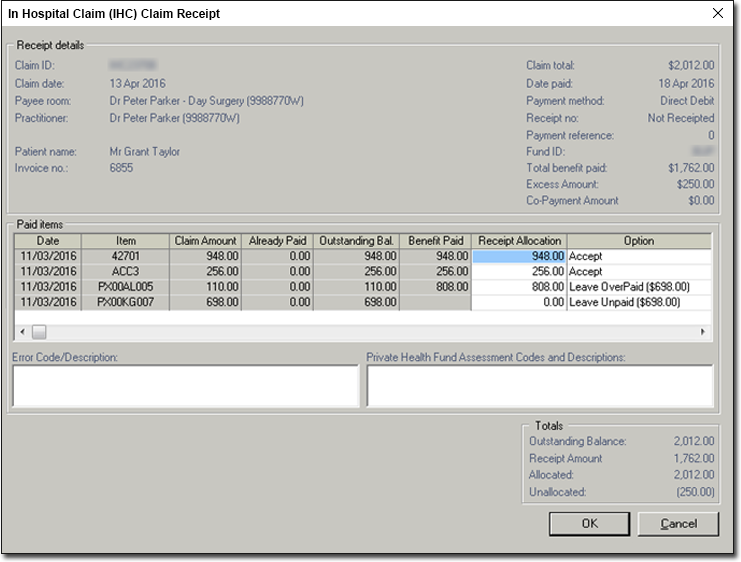Close the IHC Claim Receipt dialog
This screenshot has height=562, width=741.
coord(717,14)
